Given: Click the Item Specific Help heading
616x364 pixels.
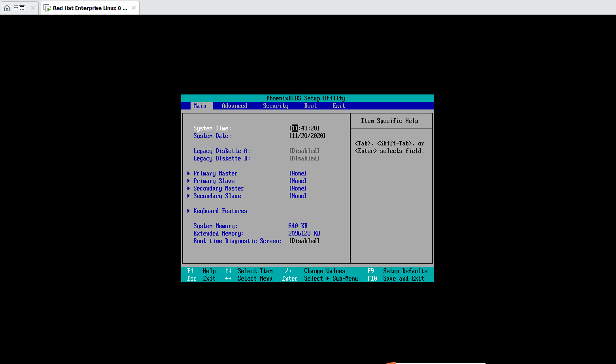Looking at the screenshot, I should coord(389,121).
